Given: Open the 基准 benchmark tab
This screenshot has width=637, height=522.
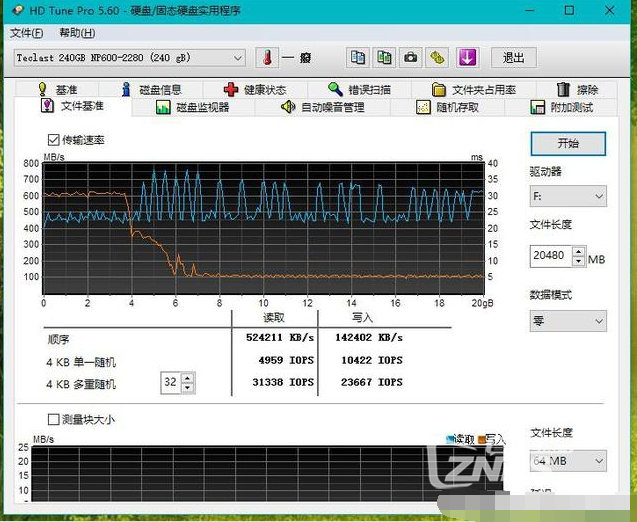Looking at the screenshot, I should [57, 89].
